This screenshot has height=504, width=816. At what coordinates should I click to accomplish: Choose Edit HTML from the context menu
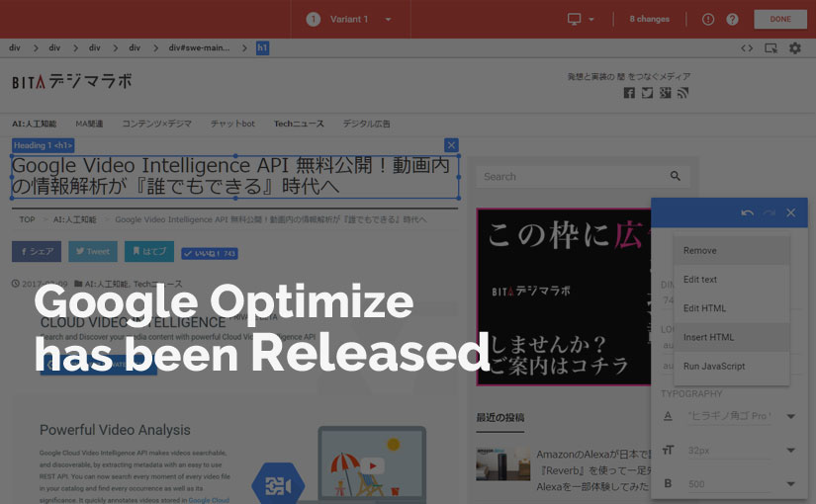(731, 308)
